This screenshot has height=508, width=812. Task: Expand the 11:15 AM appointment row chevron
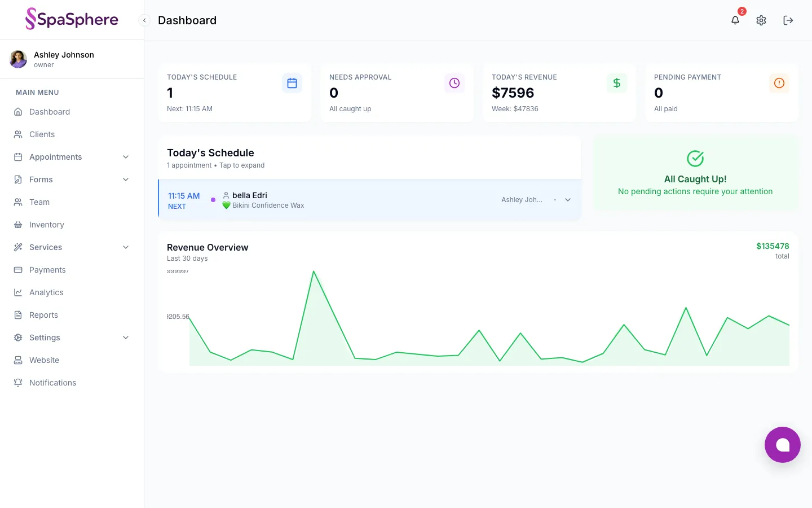[568, 200]
